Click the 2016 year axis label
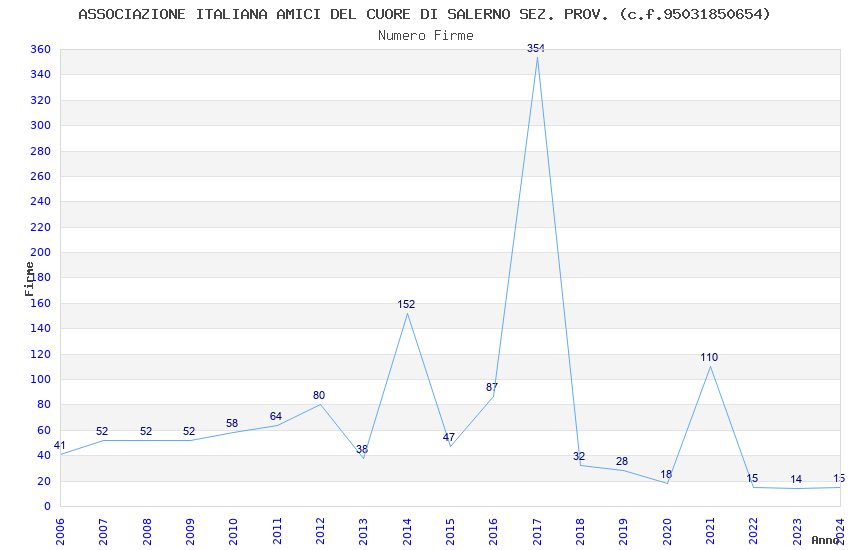The height and width of the screenshot is (550, 850). click(x=493, y=532)
